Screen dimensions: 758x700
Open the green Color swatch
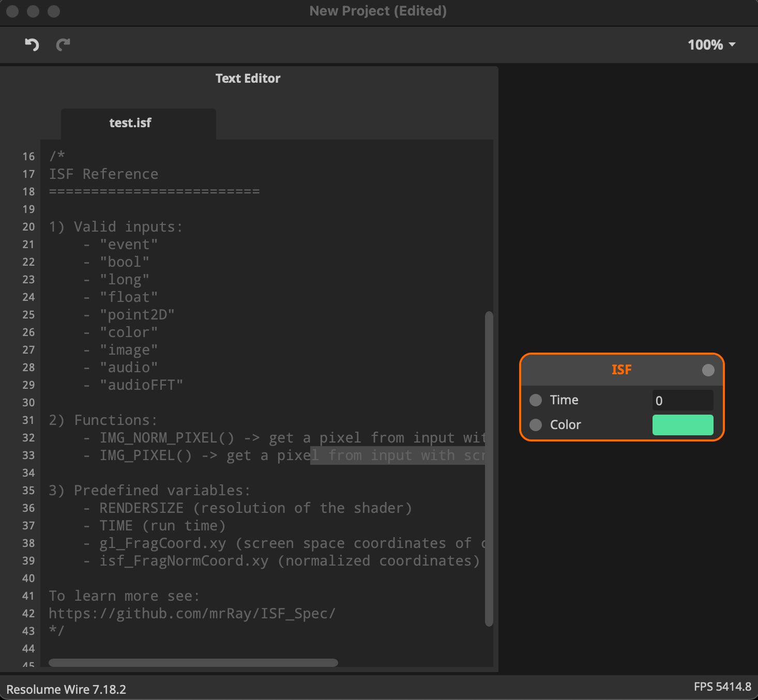coord(683,425)
